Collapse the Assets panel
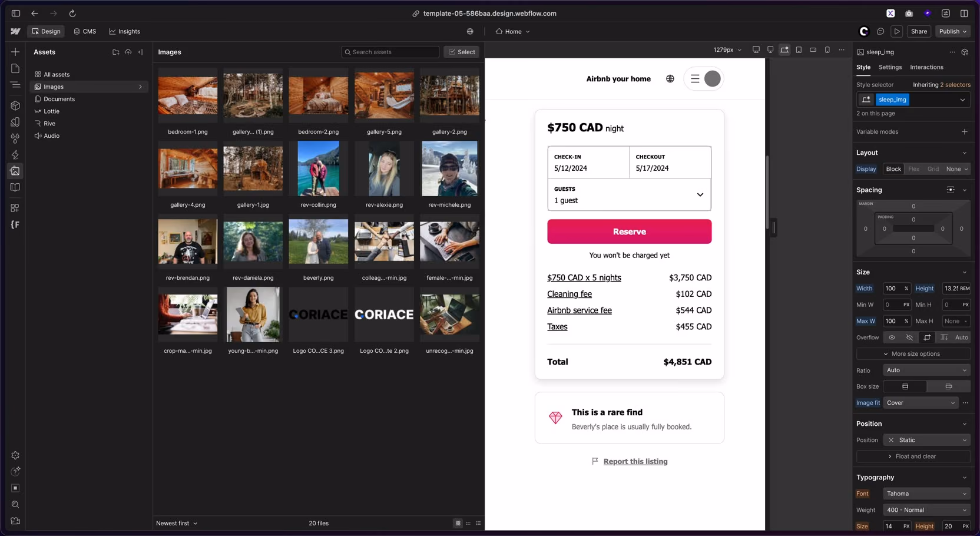Screen dimensions: 980x536 pyautogui.click(x=141, y=52)
